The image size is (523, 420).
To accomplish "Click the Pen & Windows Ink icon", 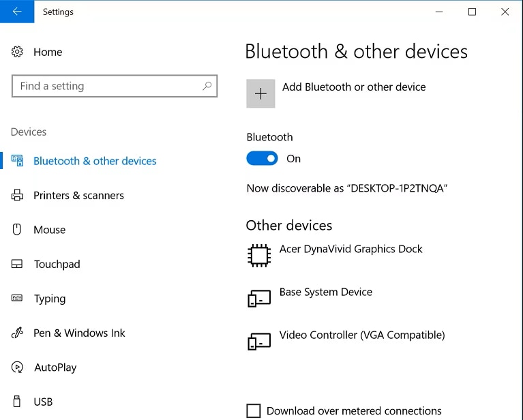I will coord(17,333).
